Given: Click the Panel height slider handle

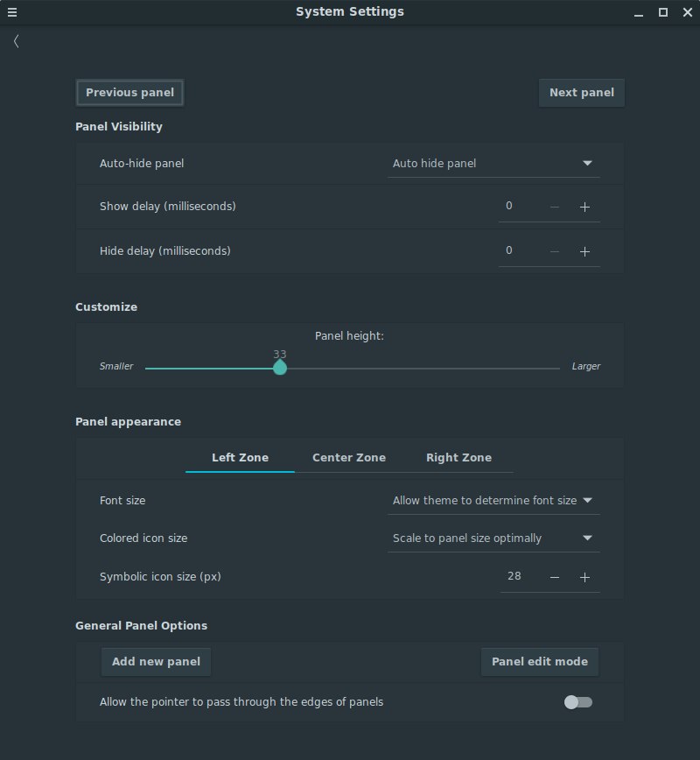Looking at the screenshot, I should (280, 368).
